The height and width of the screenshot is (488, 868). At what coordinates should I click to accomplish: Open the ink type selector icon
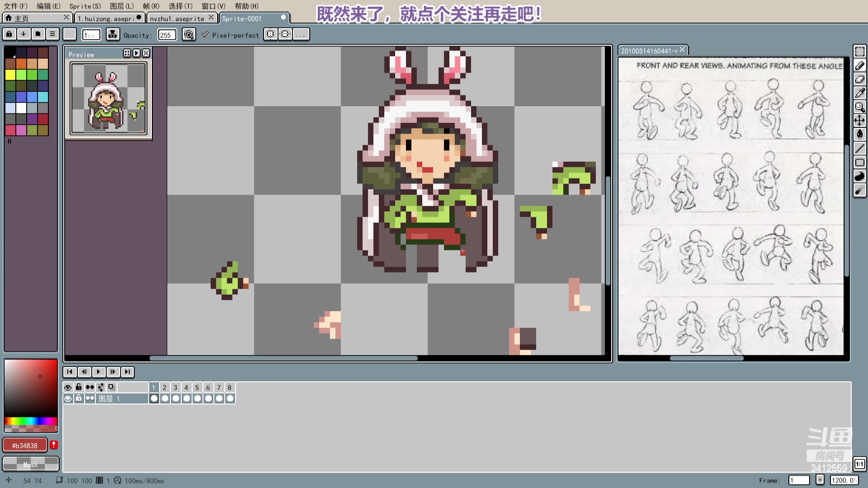click(113, 34)
